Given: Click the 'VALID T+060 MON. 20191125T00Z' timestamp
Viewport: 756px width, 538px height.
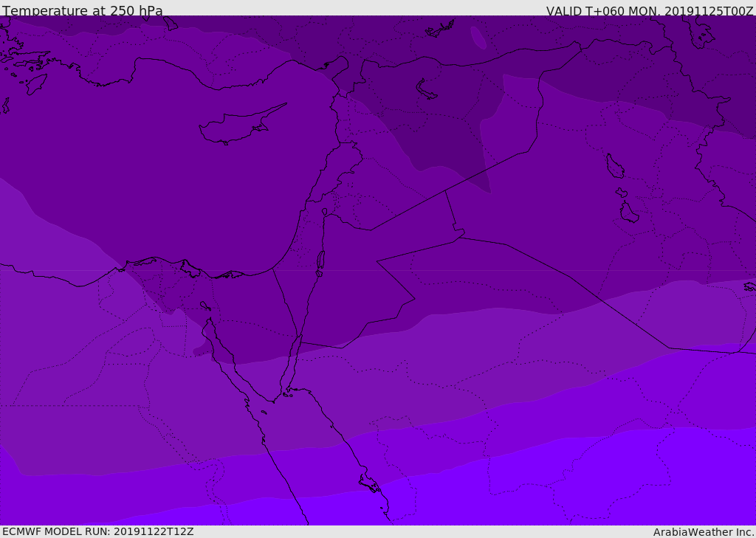Looking at the screenshot, I should pyautogui.click(x=650, y=10).
